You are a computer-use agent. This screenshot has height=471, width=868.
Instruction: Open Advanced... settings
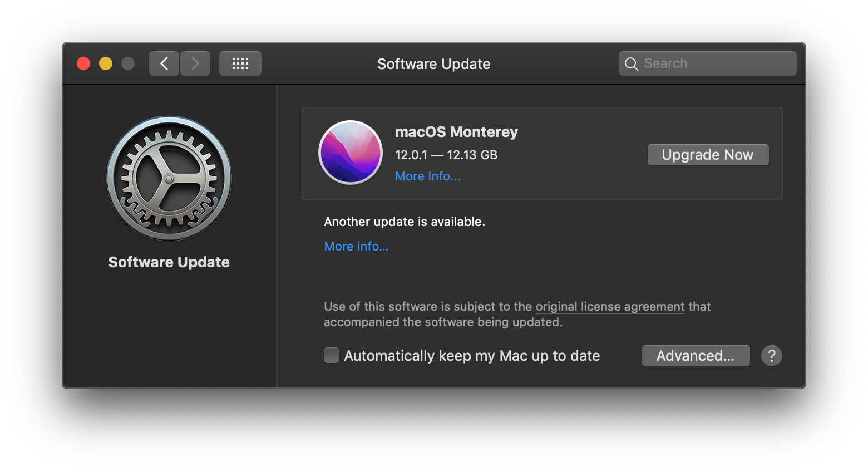click(696, 356)
